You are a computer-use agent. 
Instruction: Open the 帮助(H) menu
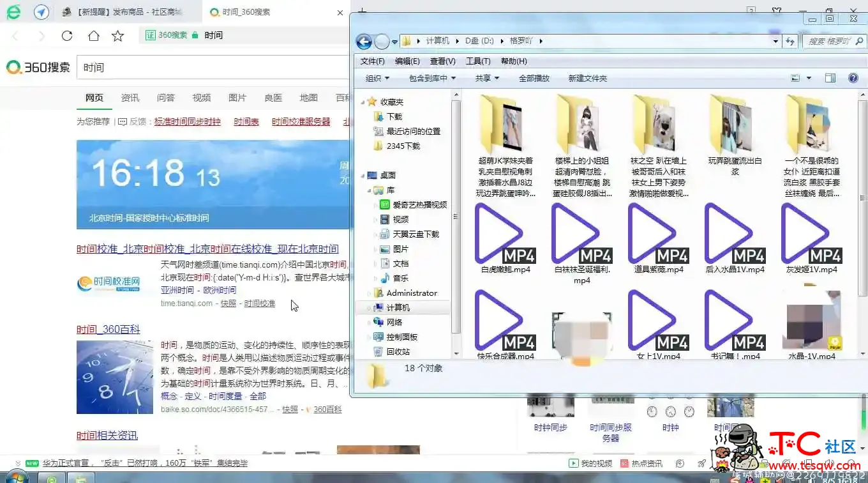tap(514, 61)
